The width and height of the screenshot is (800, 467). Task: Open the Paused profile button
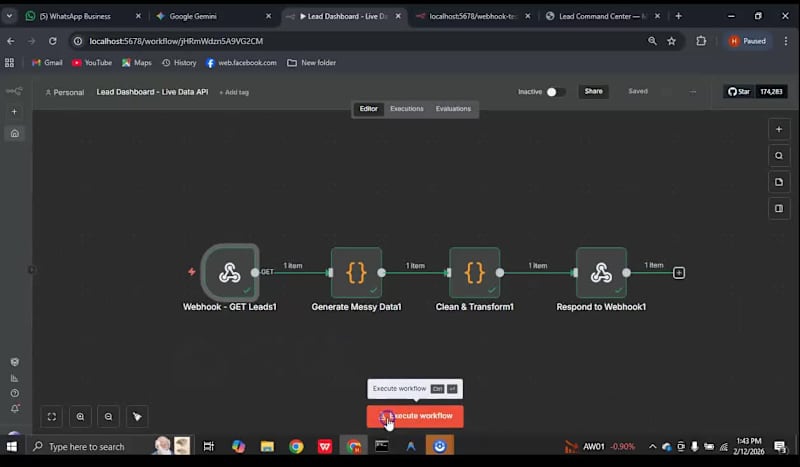(x=747, y=41)
